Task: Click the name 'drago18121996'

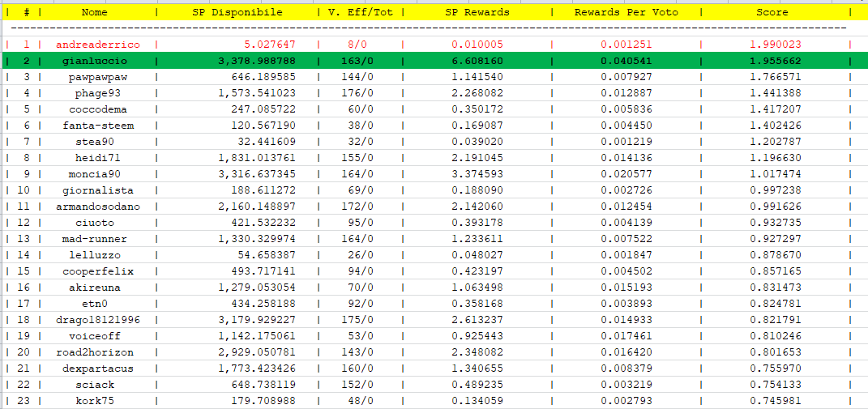Action: 98,321
